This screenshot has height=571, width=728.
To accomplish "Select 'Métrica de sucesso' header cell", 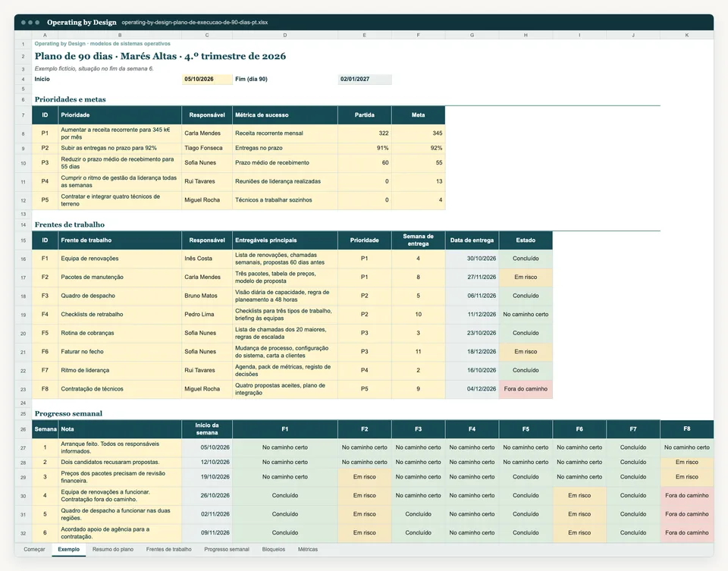I will pos(284,115).
